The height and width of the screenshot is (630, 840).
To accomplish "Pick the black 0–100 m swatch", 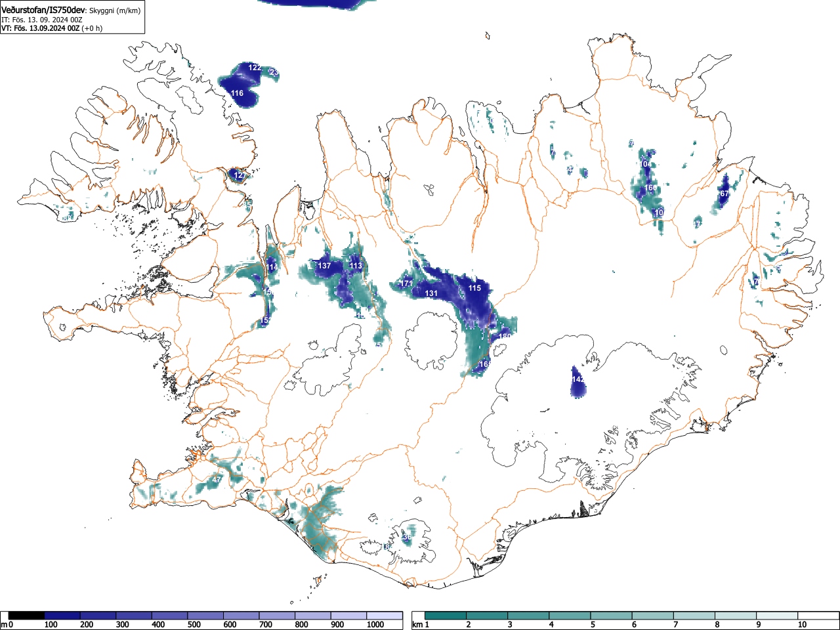I will pos(27,616).
